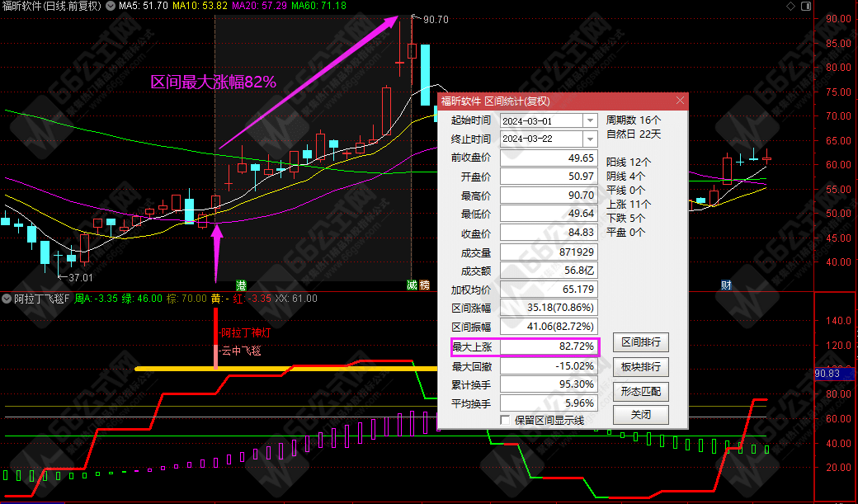The height and width of the screenshot is (504, 858).
Task: Click the 90.70 high price label on chart
Action: 436,20
